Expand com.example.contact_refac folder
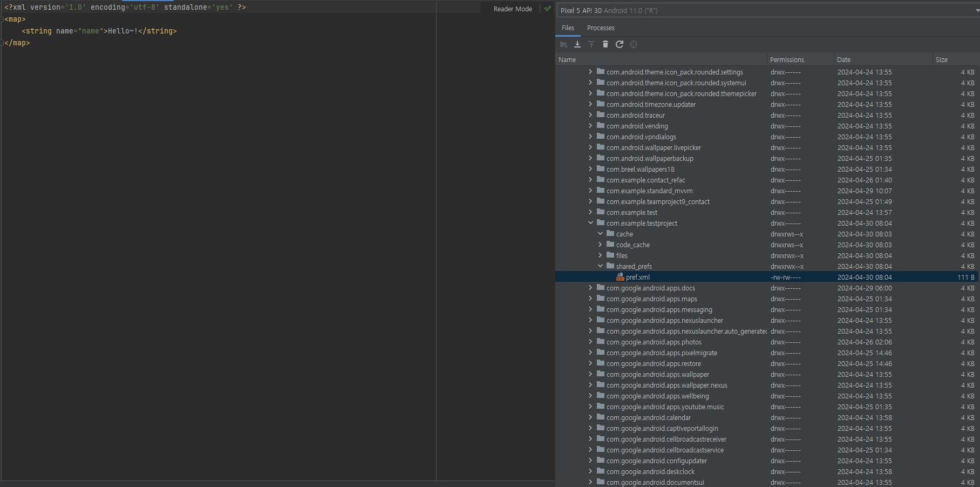Image resolution: width=980 pixels, height=487 pixels. pyautogui.click(x=590, y=180)
